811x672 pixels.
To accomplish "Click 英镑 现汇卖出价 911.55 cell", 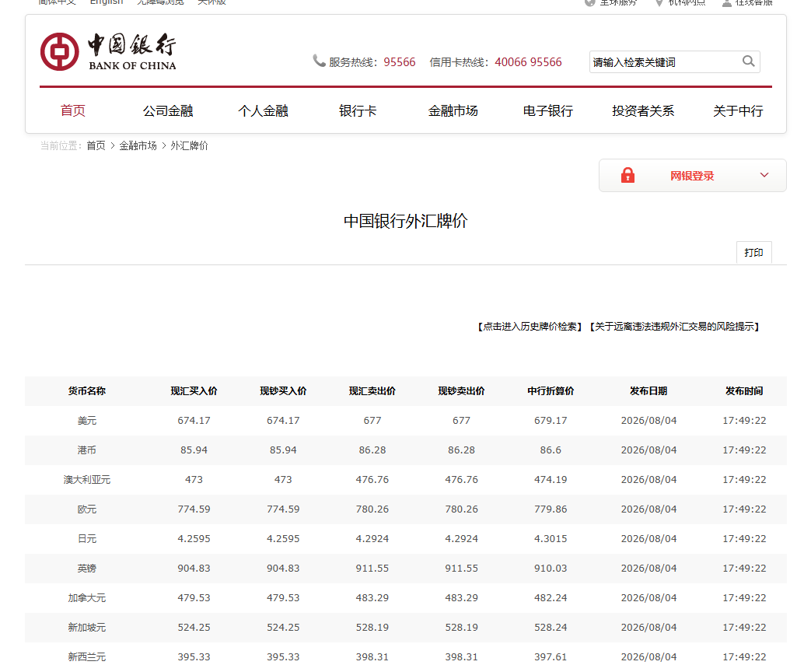I will point(372,568).
